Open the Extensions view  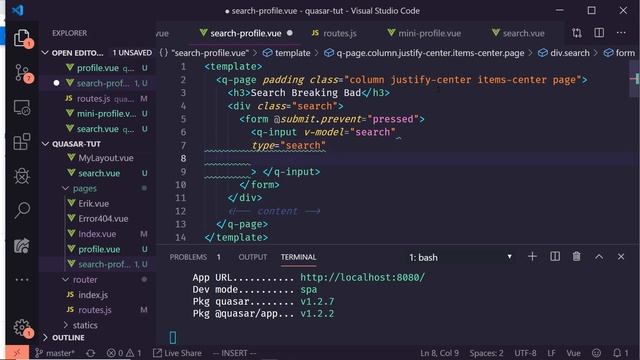coord(22,142)
